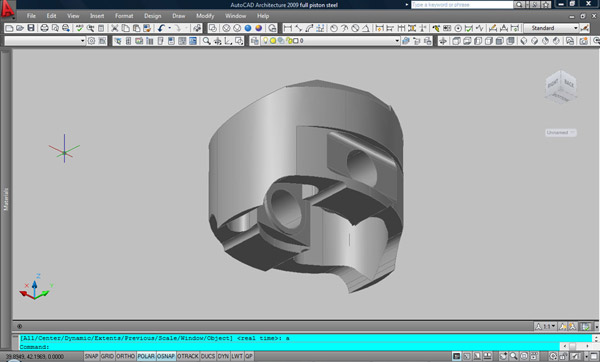Click the ViewCube in the viewport
This screenshot has width=600, height=362.
coord(561,86)
